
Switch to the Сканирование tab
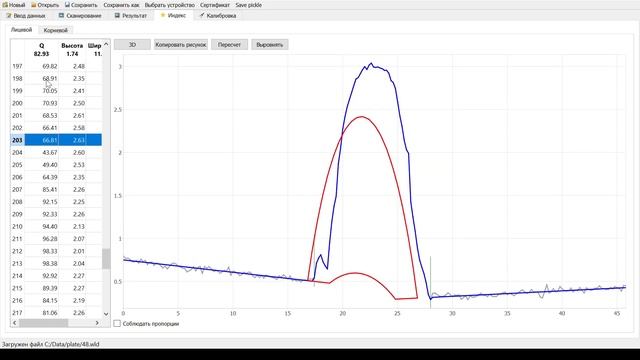tap(80, 16)
